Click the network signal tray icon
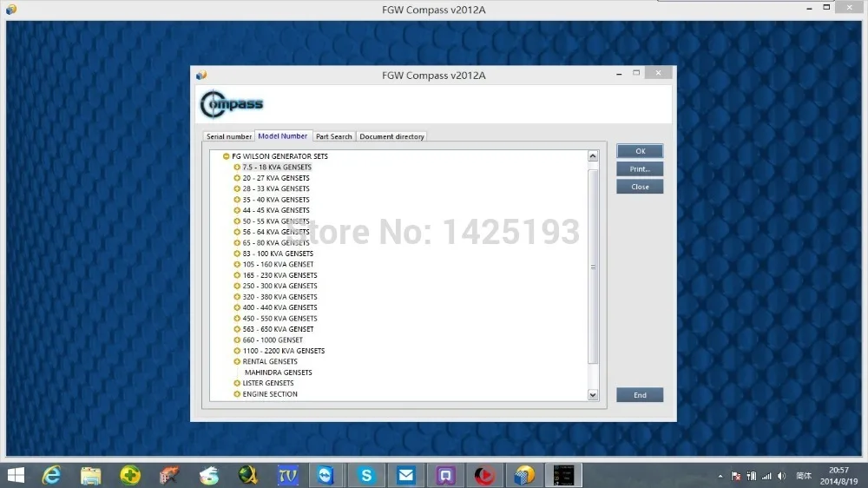Viewport: 868px width, 488px height. [x=766, y=476]
